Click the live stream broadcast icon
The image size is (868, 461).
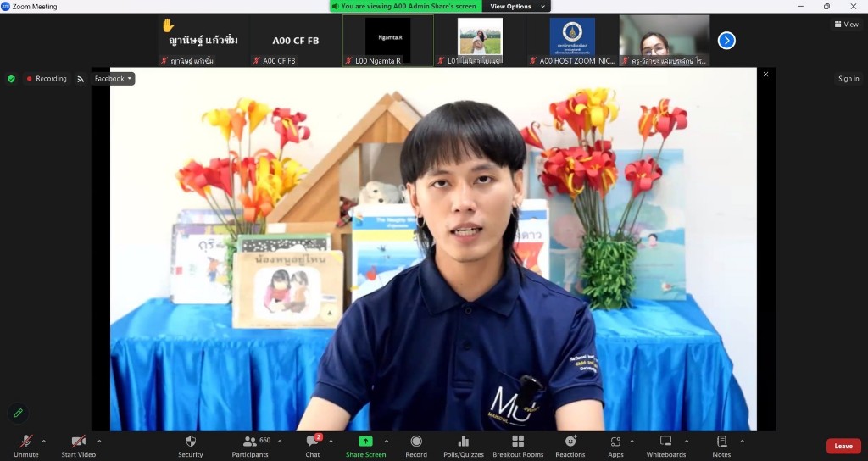point(81,79)
